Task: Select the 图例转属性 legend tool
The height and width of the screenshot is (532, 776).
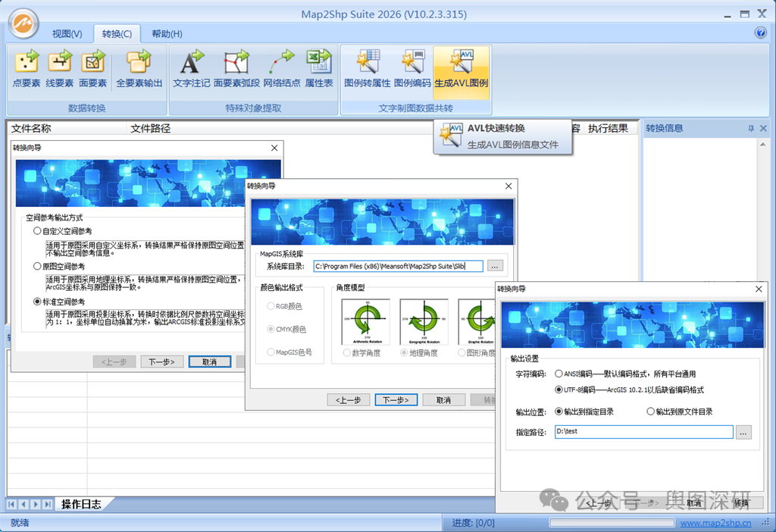Action: coord(368,69)
